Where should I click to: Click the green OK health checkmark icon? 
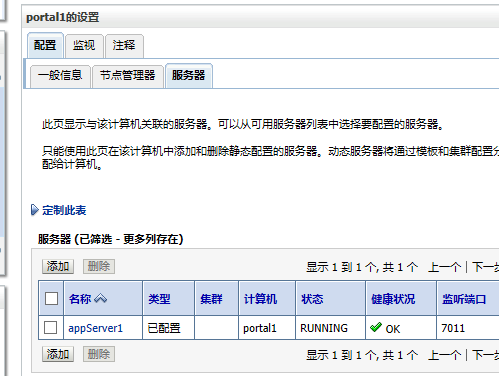tap(376, 327)
